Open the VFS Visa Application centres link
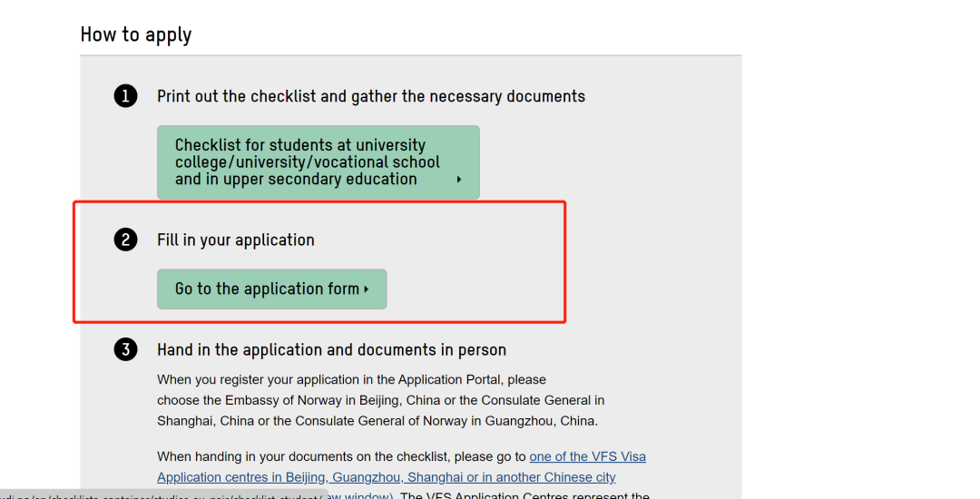 coord(587,456)
